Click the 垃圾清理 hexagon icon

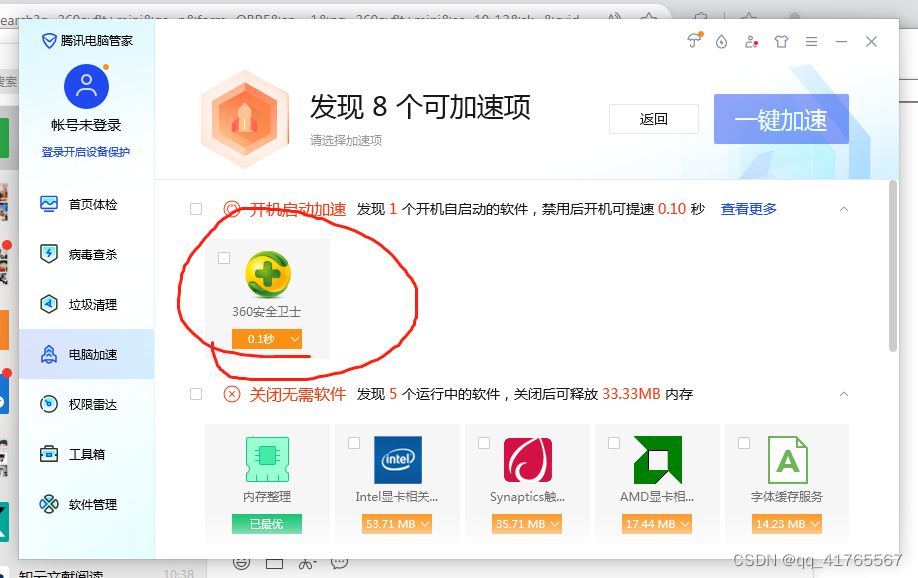pyautogui.click(x=49, y=304)
